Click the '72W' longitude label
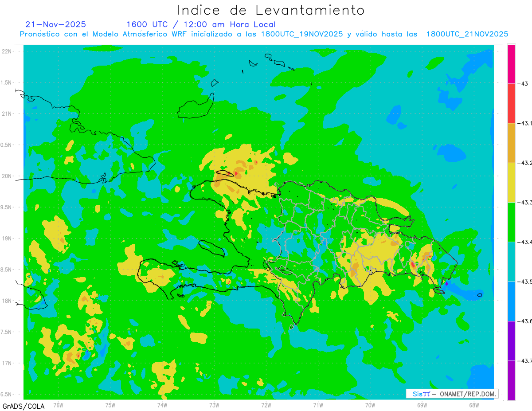Screen dimensions: 532x411 (266, 405)
